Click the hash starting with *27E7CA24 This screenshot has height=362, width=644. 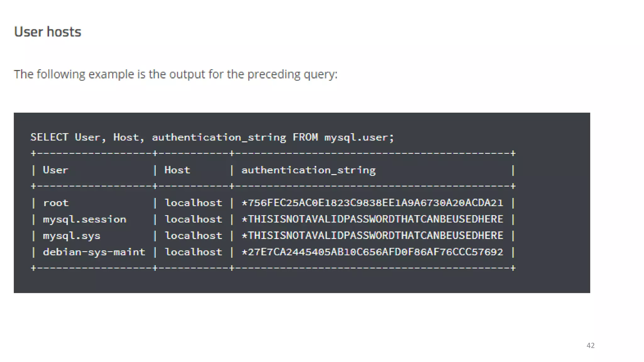pos(372,252)
